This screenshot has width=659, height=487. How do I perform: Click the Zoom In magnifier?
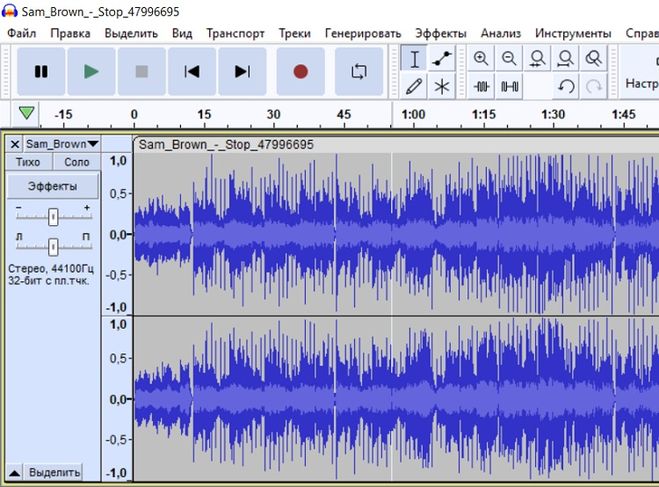click(x=481, y=58)
